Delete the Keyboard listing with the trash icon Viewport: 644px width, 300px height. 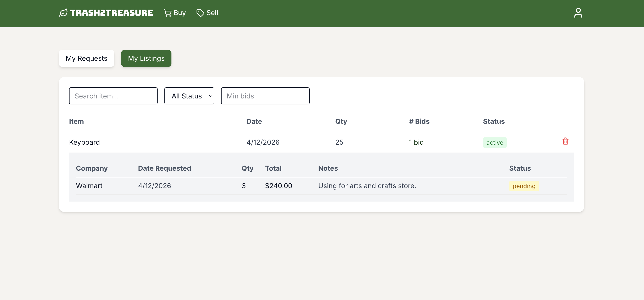(x=565, y=141)
